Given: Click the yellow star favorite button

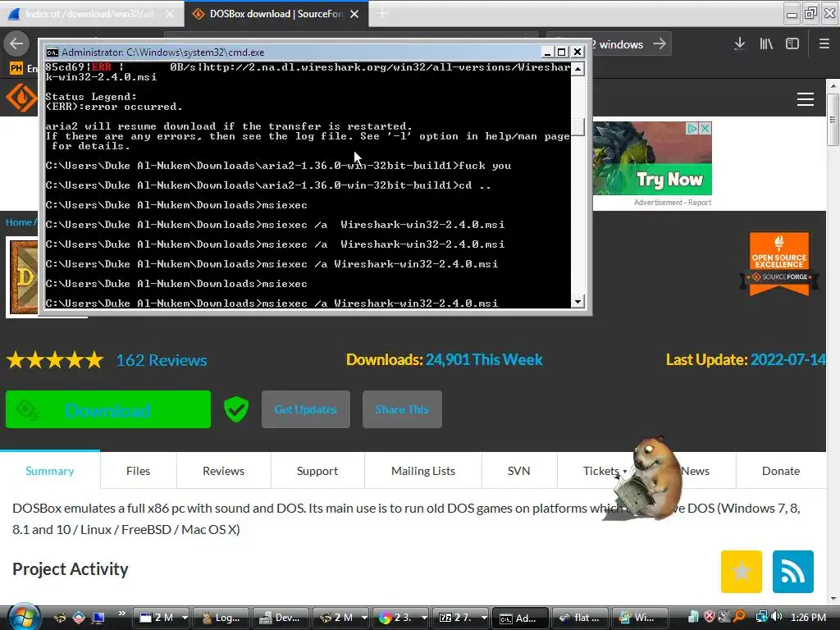Looking at the screenshot, I should click(x=742, y=572).
